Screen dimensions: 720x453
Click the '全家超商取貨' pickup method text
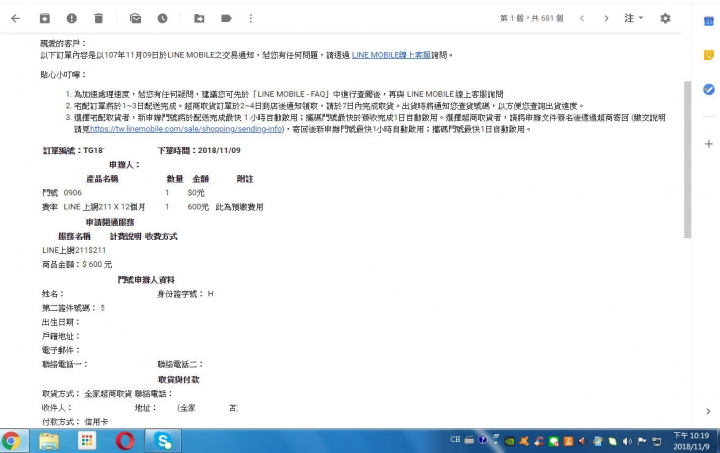pyautogui.click(x=108, y=394)
